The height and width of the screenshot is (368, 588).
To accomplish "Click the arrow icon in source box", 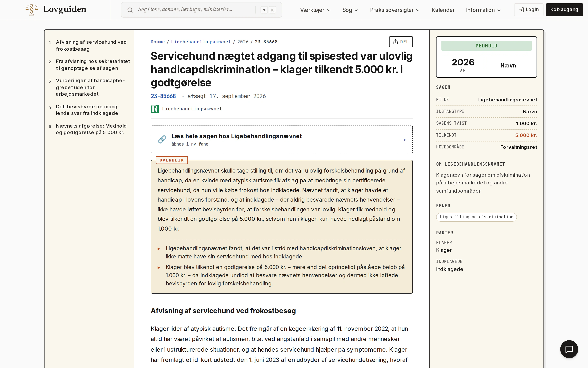I will pos(403,140).
